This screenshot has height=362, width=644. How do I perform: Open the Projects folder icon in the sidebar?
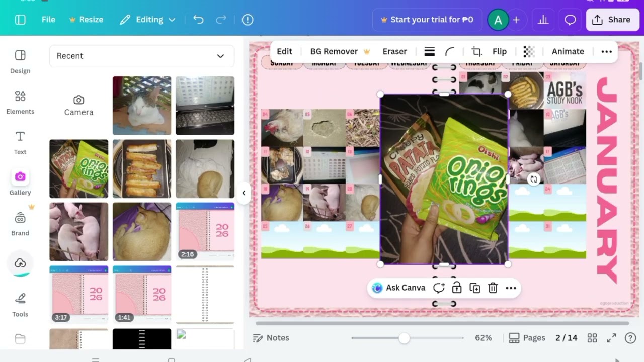tap(20, 339)
